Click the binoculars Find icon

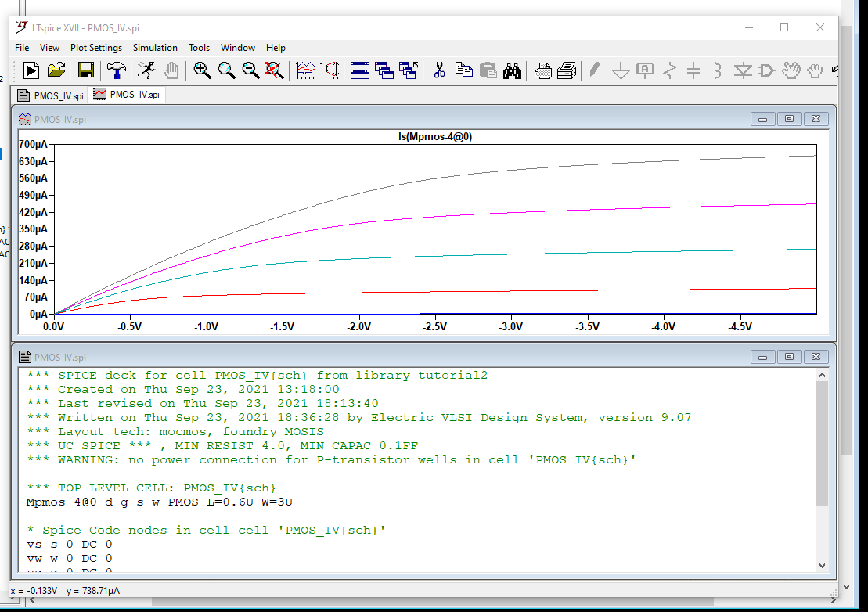tap(512, 70)
